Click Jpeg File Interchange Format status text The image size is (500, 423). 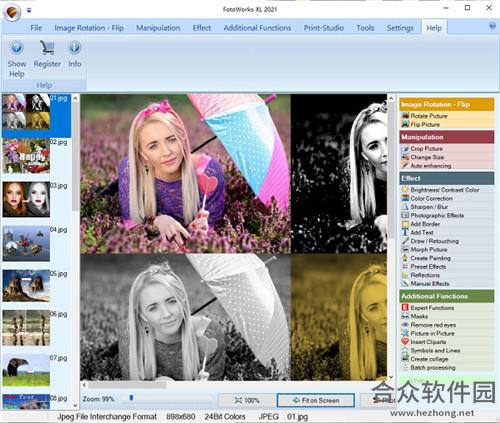point(107,416)
